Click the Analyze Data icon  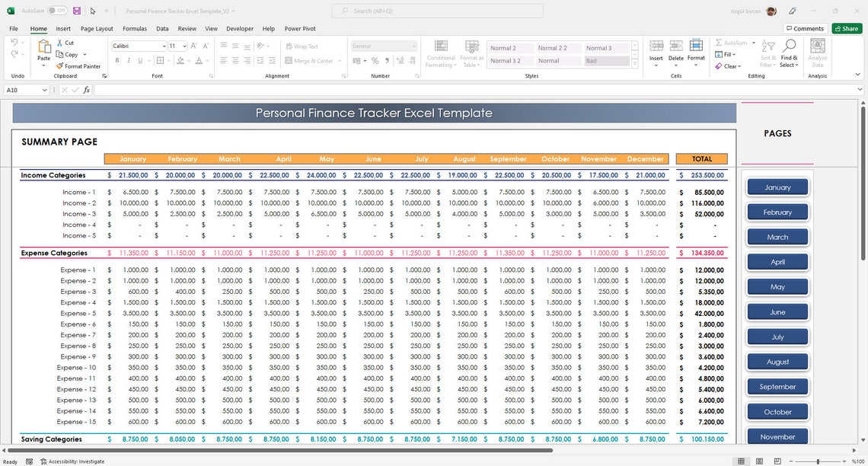(x=817, y=53)
